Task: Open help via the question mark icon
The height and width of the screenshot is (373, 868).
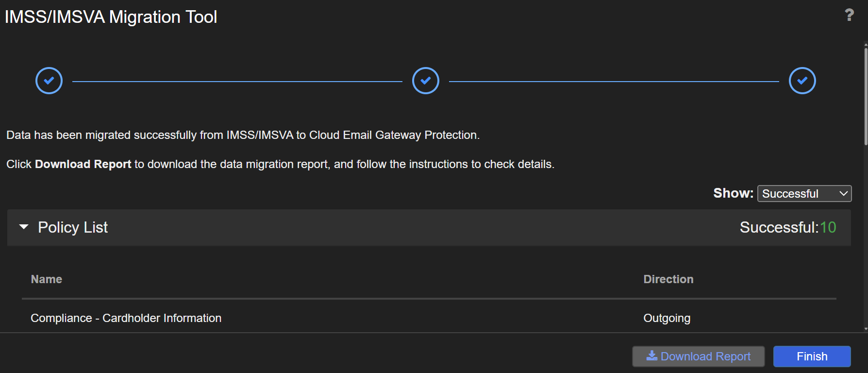Action: (x=849, y=15)
